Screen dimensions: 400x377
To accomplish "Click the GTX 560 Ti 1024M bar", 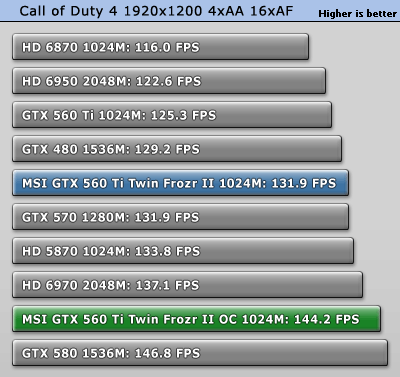I will [x=172, y=115].
